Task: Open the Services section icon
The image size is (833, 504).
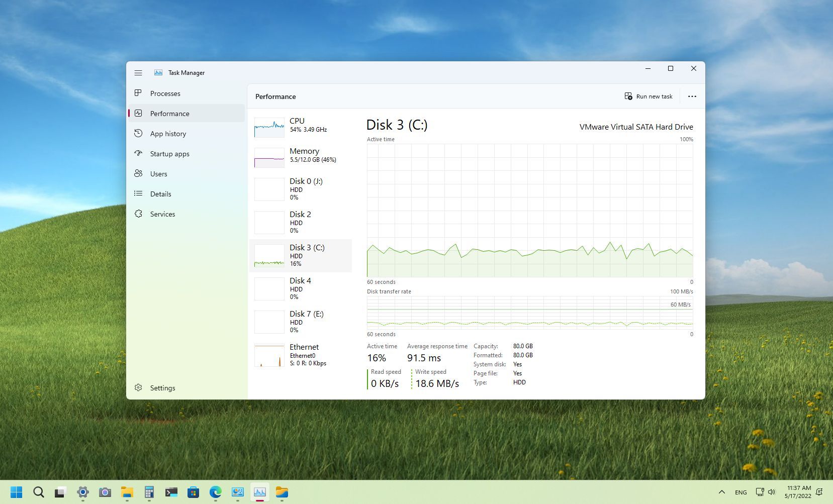Action: [x=139, y=214]
